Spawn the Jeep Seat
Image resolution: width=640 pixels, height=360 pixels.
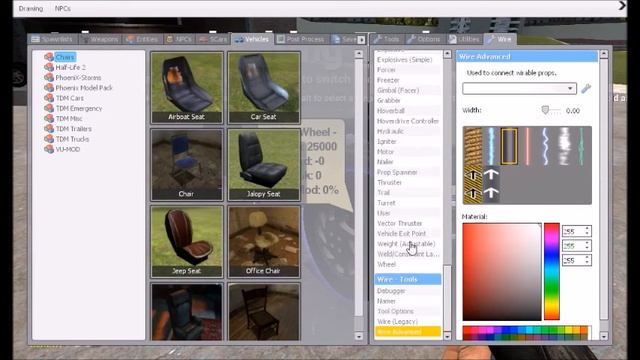pos(187,242)
